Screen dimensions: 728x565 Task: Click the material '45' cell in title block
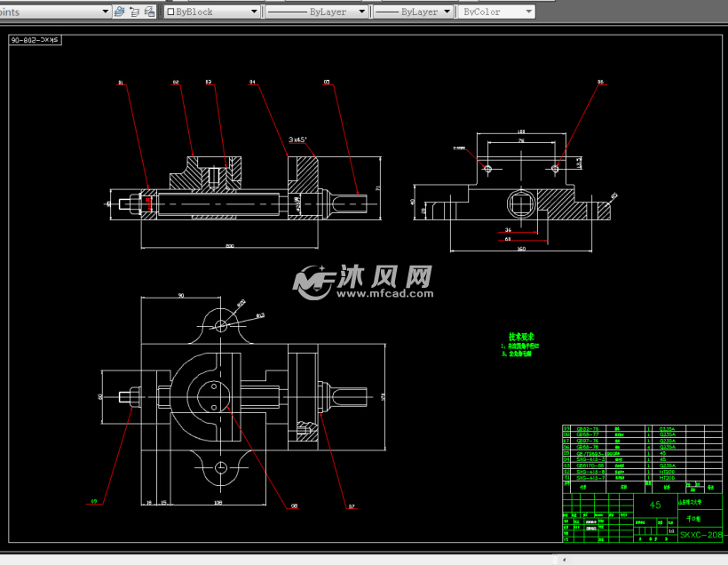(655, 505)
